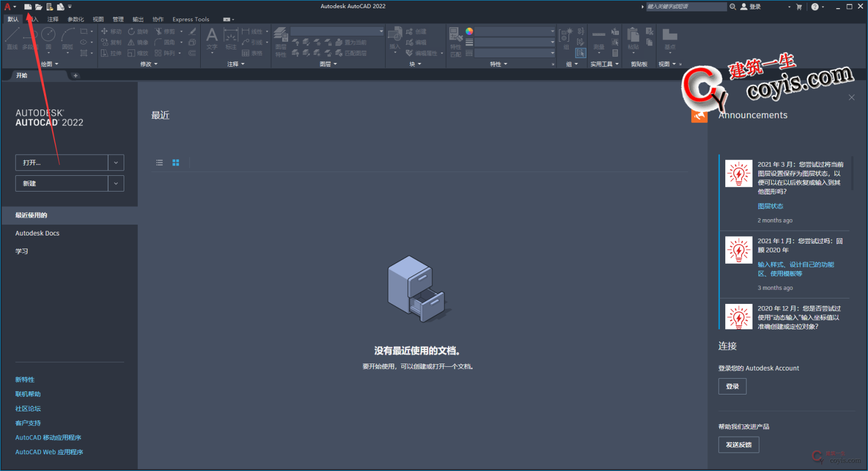Select the Arc (圆弧) tool

pyautogui.click(x=68, y=38)
